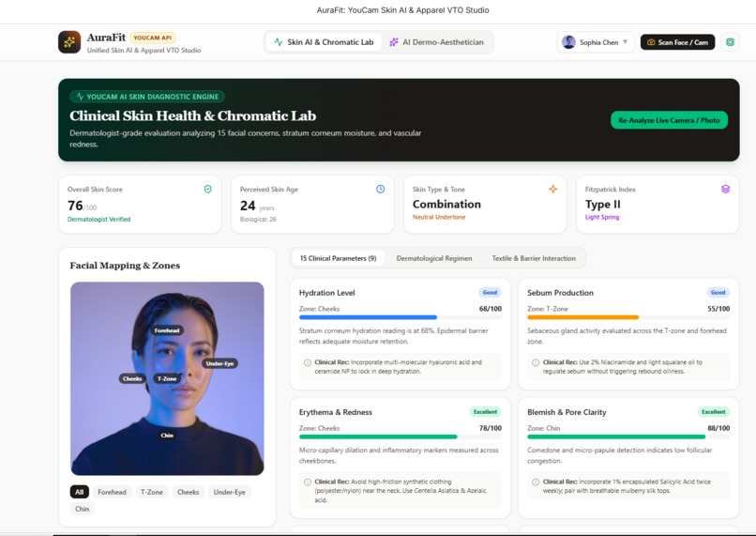756x536 pixels.
Task: Select the Chin filter chip
Action: pos(82,509)
